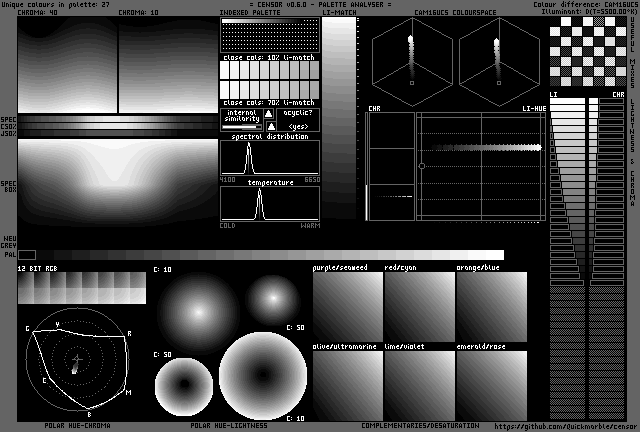
Task: Click the 'close cols: 70% li-match' label
Action: (x=269, y=102)
